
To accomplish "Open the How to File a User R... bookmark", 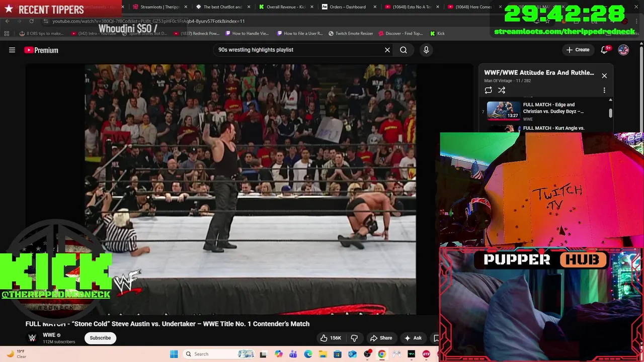I will pyautogui.click(x=299, y=34).
